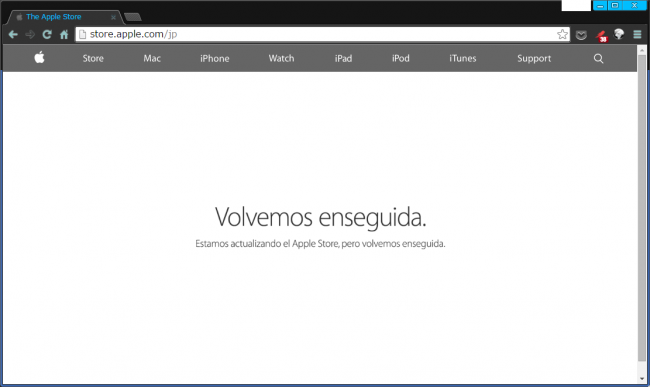Click the vertical scrollbar thumb
Viewport: 650px width, 387px height.
pyautogui.click(x=642, y=207)
